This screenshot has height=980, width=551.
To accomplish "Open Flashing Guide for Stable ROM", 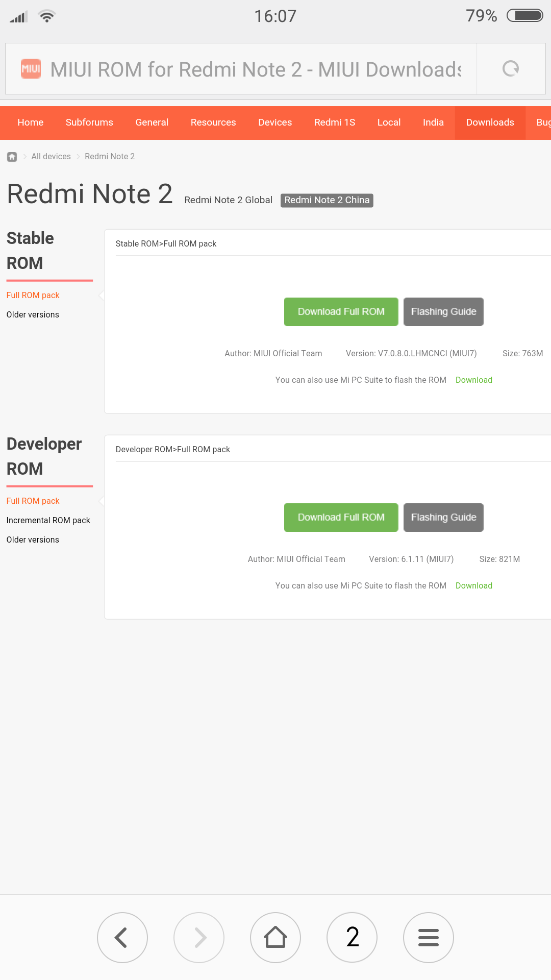I will click(x=444, y=312).
